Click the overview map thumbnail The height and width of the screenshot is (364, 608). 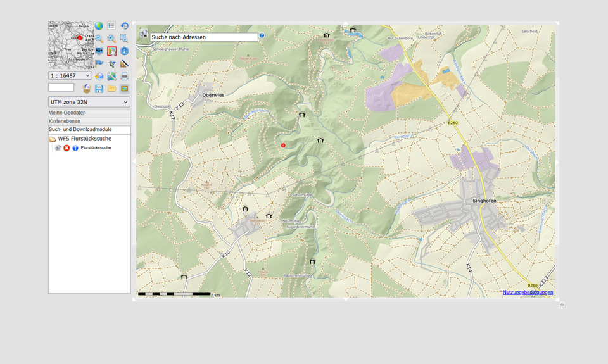[x=70, y=45]
